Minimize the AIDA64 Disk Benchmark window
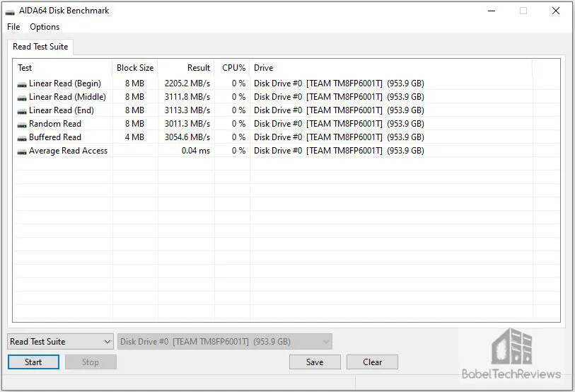This screenshot has height=392, width=575. click(x=492, y=11)
